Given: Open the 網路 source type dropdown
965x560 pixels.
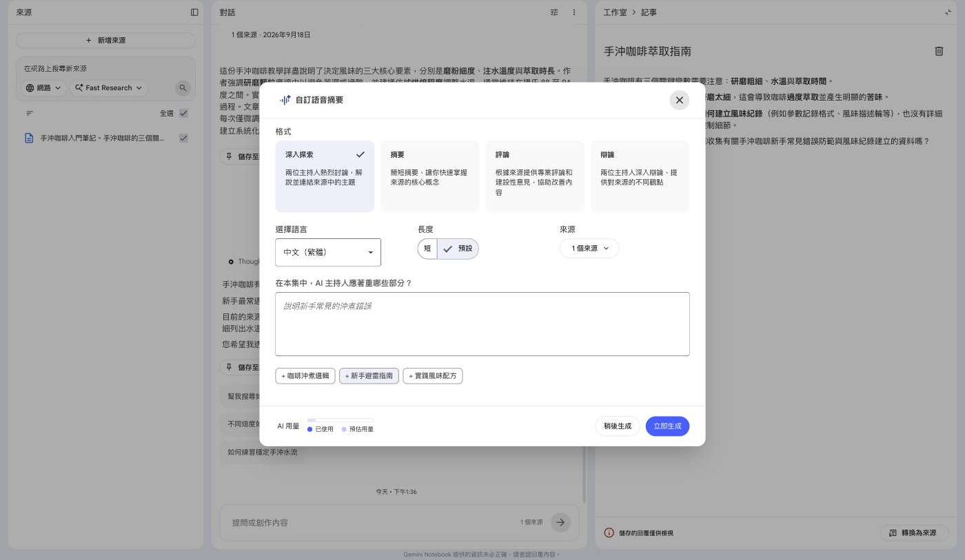Looking at the screenshot, I should [x=44, y=87].
